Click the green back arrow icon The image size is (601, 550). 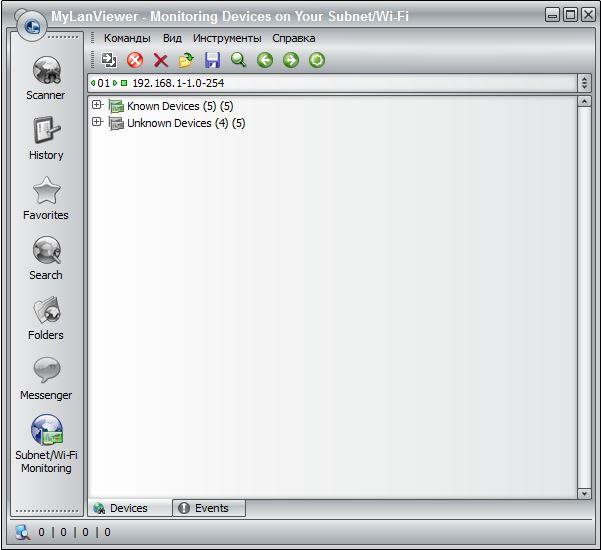point(265,60)
